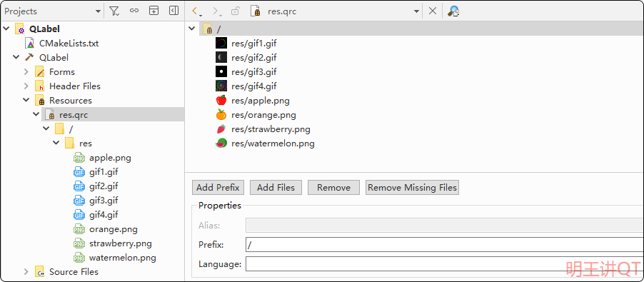Go back with the left arrow icon
This screenshot has height=282, width=644.
point(196,11)
